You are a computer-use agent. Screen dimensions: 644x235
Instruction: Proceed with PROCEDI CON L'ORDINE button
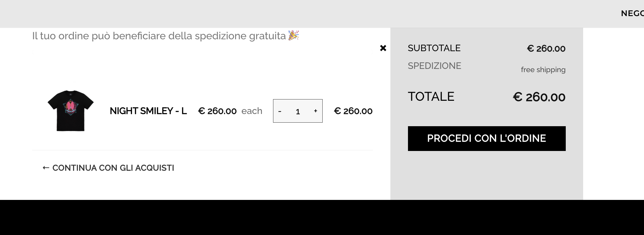click(x=487, y=138)
